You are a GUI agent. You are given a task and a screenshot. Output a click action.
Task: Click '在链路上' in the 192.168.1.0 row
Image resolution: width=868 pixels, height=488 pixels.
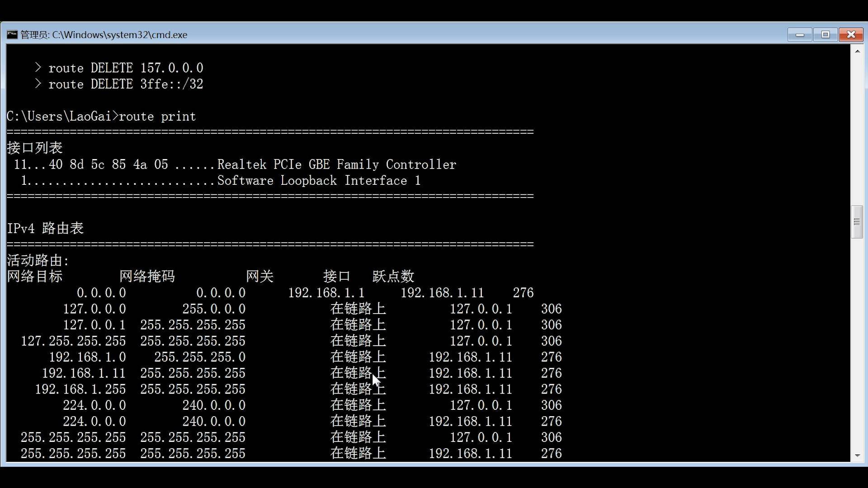(x=358, y=357)
